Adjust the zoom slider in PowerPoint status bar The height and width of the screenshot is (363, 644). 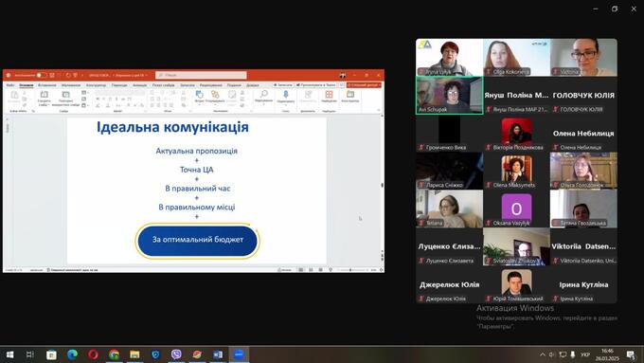(353, 270)
